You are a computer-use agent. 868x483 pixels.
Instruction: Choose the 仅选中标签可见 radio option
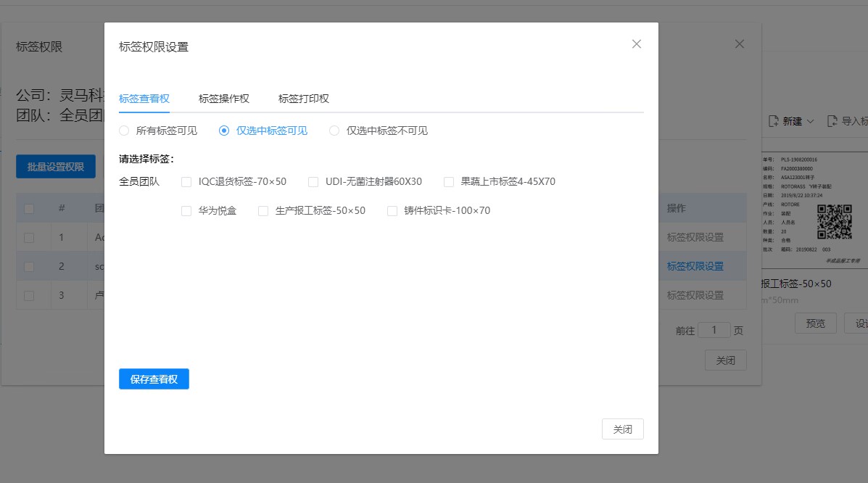point(224,131)
